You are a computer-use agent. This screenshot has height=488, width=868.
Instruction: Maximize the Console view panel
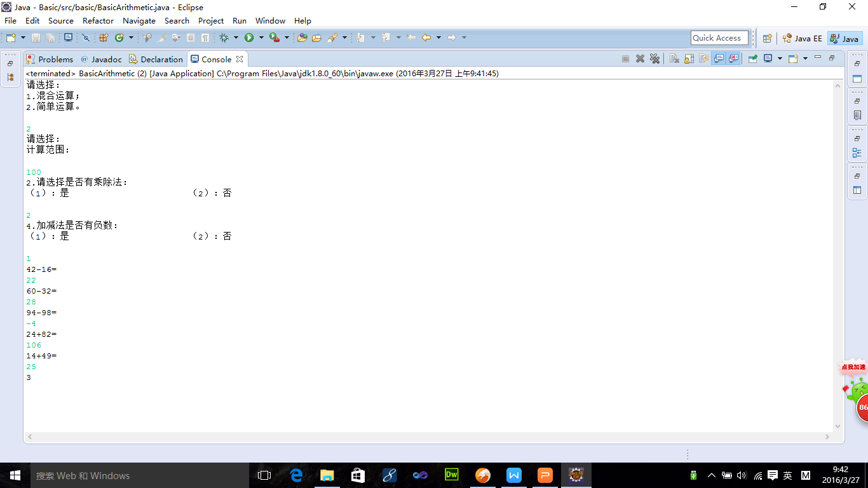[832, 58]
